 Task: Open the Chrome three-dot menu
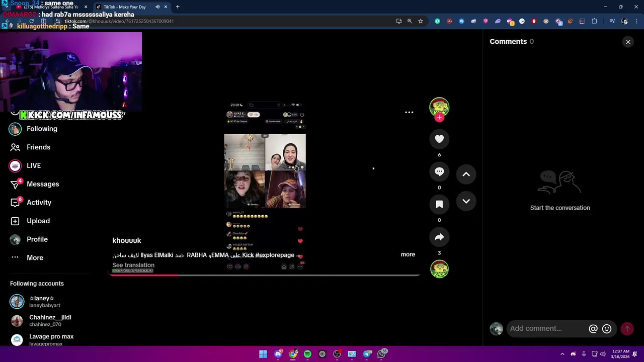click(636, 21)
